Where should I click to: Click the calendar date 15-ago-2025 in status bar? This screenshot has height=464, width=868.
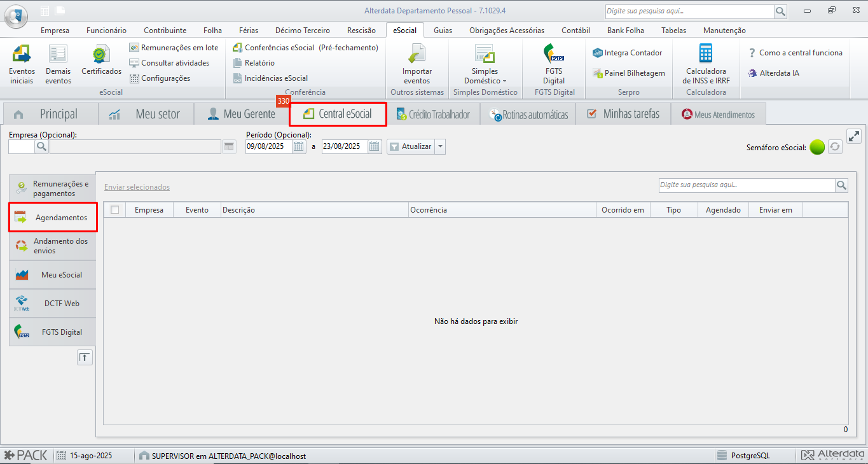pyautogui.click(x=85, y=456)
